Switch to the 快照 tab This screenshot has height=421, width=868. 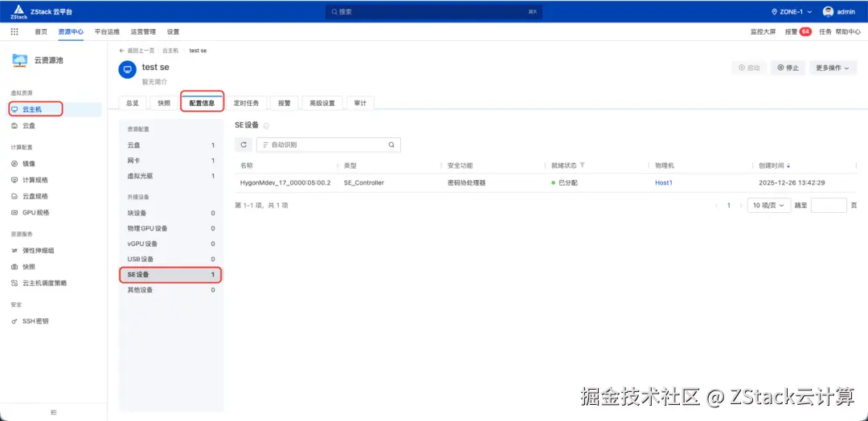164,103
